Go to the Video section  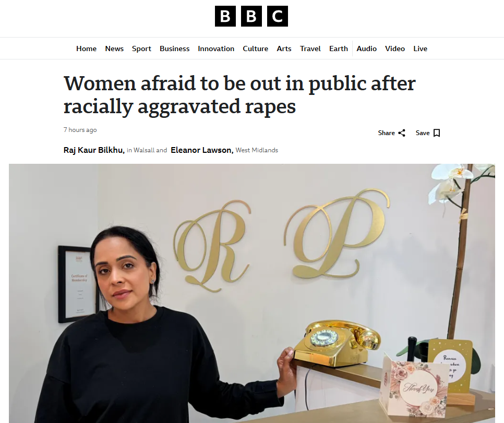click(x=395, y=49)
